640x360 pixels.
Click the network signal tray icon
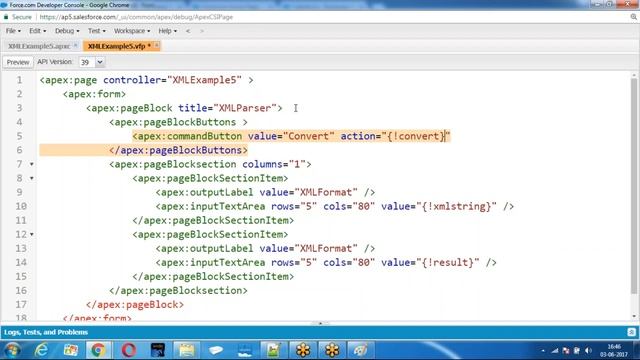[554, 351]
